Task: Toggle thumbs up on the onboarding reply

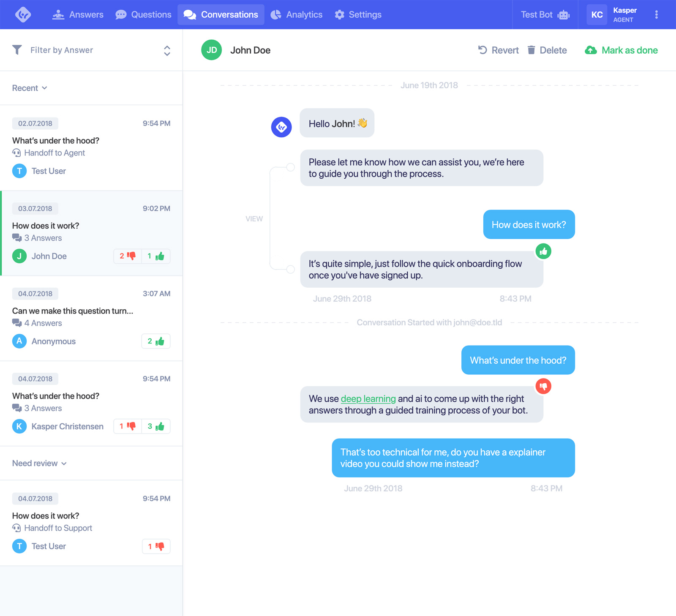Action: point(544,251)
